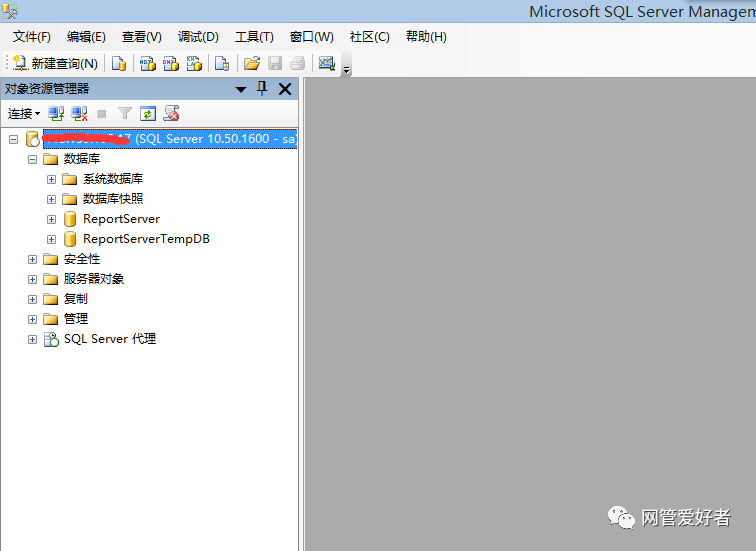Open Object Explorer window position dropdown arrow
This screenshot has width=756, height=551.
click(241, 89)
